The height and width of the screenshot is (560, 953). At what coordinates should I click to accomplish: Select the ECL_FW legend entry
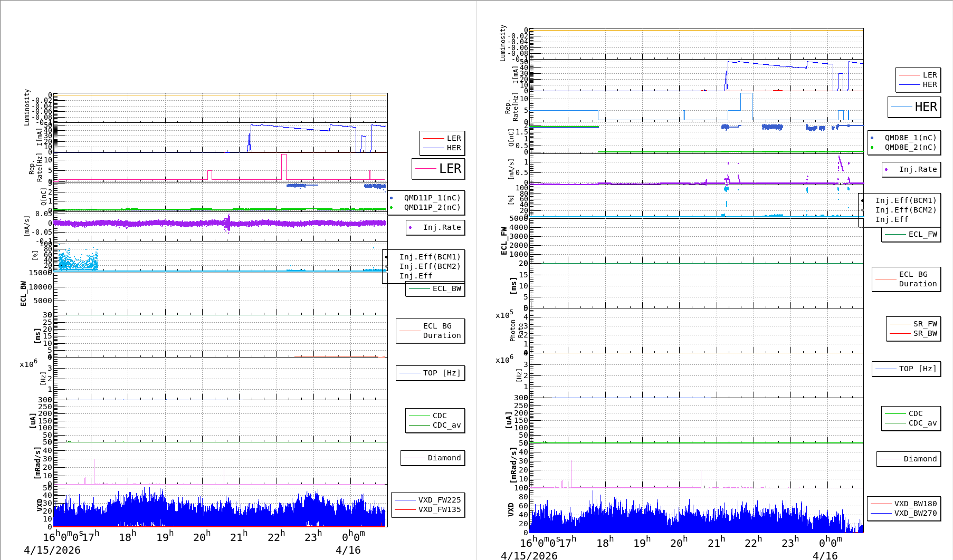911,235
